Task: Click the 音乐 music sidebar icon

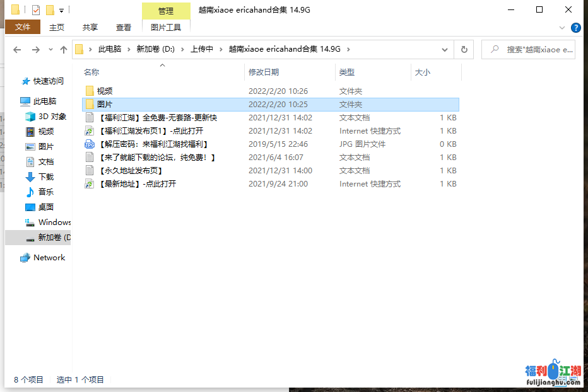Action: click(x=30, y=192)
